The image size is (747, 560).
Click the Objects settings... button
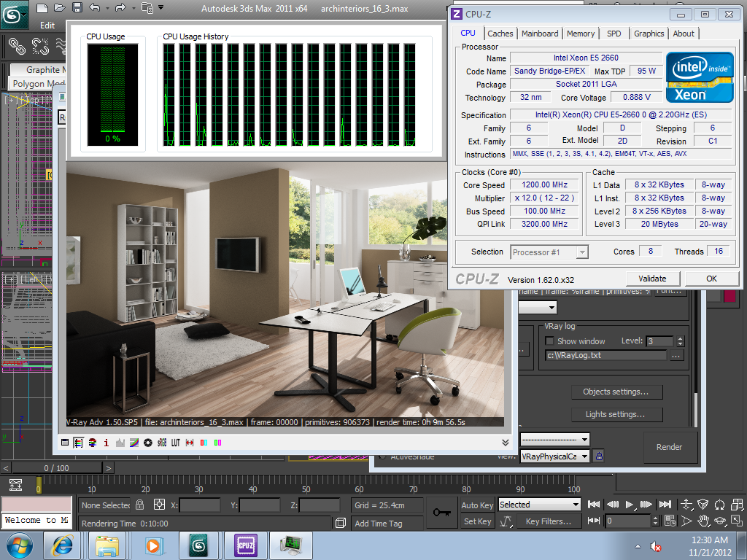coord(616,392)
